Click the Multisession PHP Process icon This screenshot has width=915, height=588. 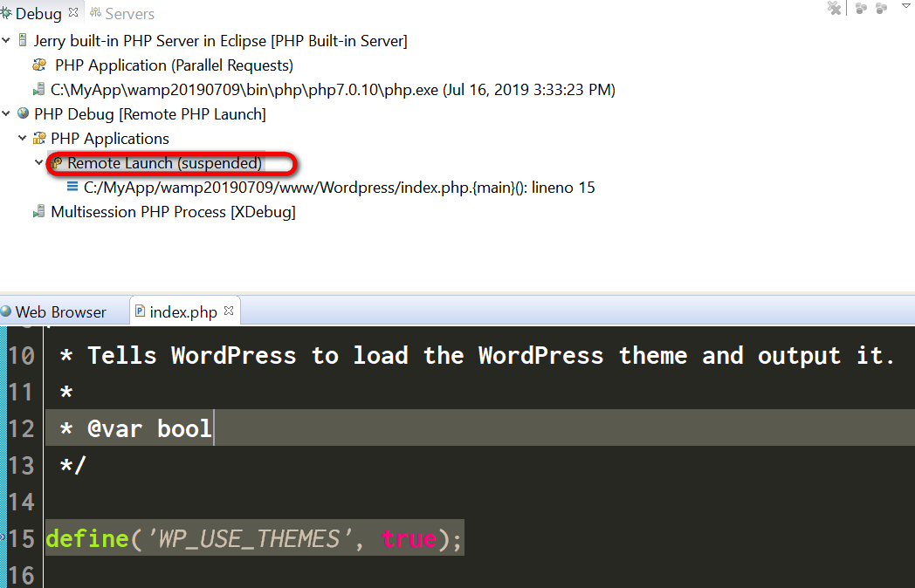pyautogui.click(x=38, y=211)
